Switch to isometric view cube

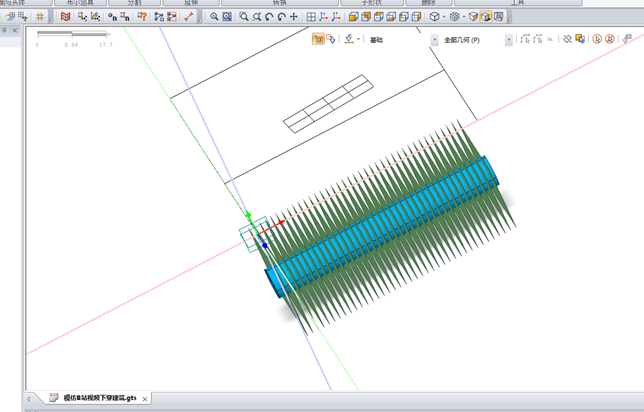434,17
